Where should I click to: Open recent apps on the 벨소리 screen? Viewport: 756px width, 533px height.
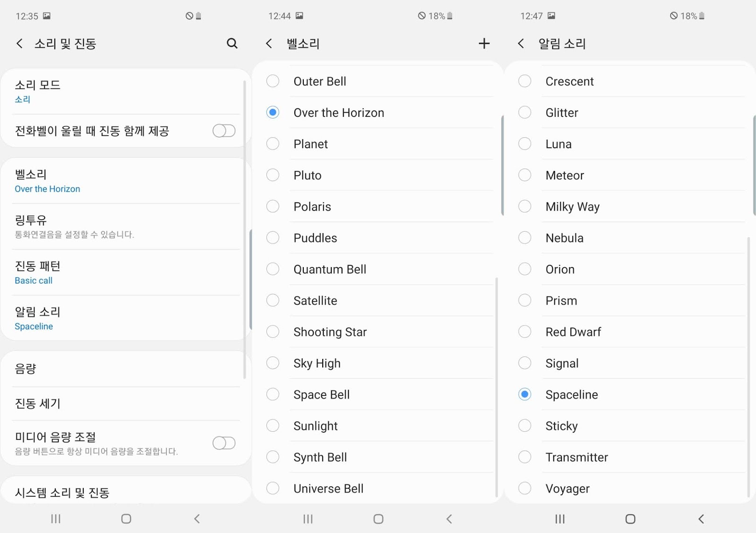tap(308, 519)
